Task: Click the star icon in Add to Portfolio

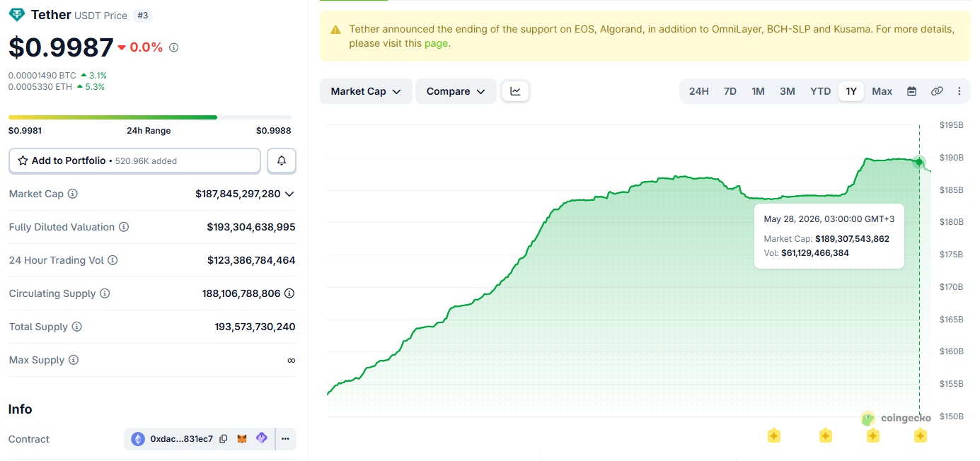Action: [x=23, y=161]
